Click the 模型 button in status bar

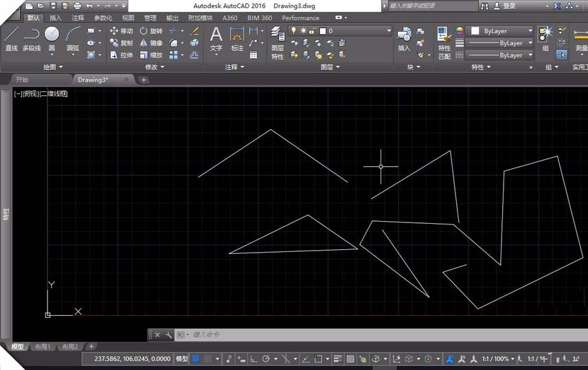point(182,359)
